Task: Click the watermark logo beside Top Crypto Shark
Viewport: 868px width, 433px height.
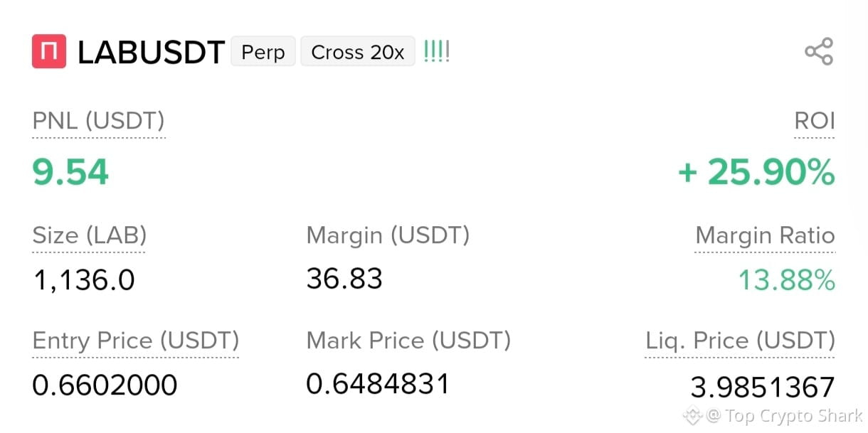Action: click(x=693, y=415)
